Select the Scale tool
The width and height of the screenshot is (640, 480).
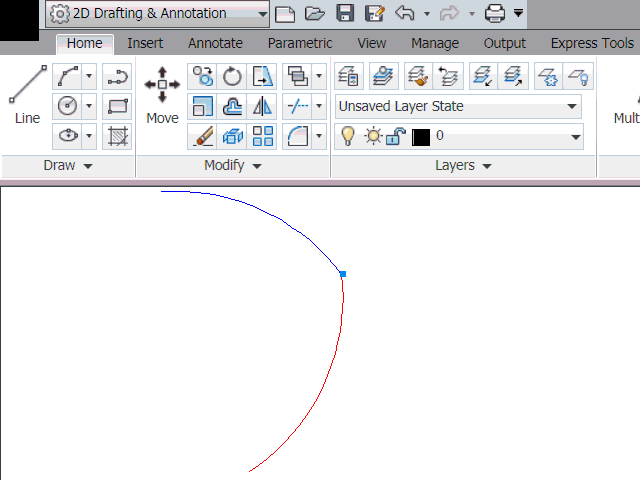(202, 106)
